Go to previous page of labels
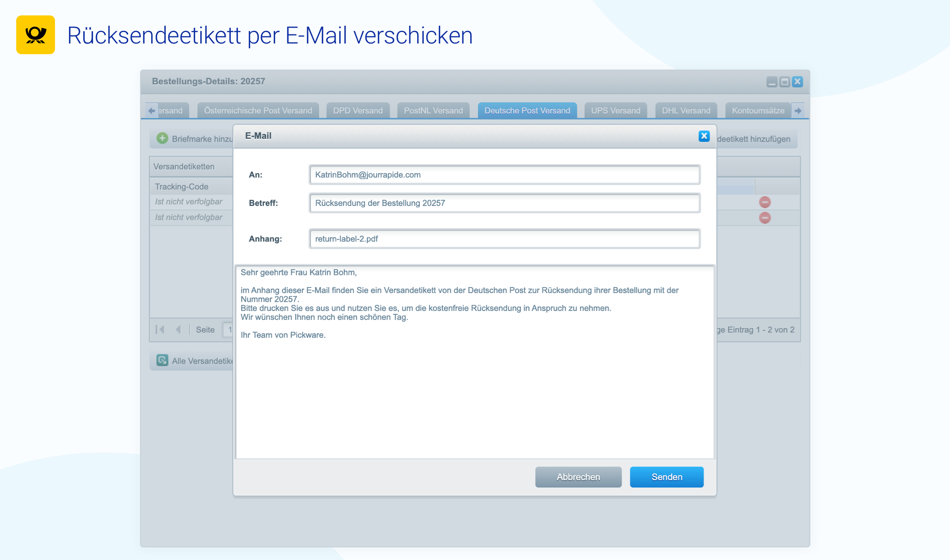This screenshot has width=950, height=560. click(x=178, y=329)
